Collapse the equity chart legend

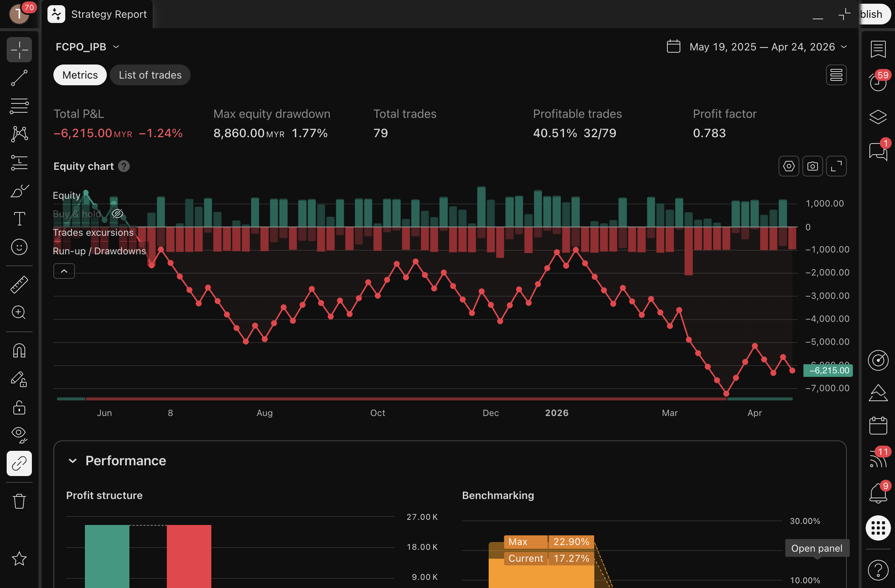[x=64, y=271]
